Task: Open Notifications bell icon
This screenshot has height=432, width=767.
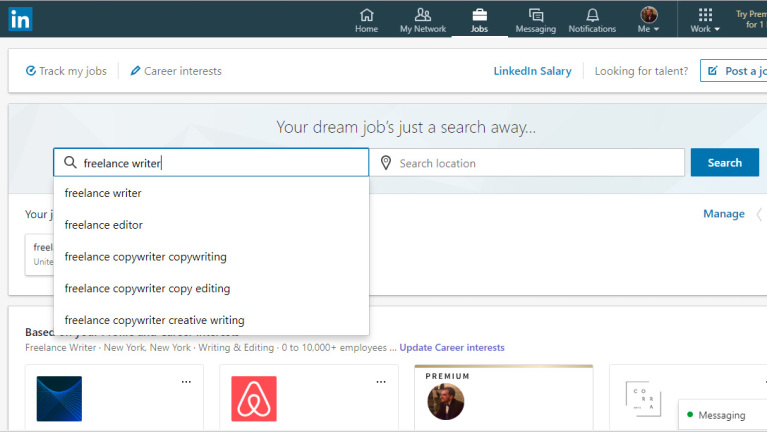Action: tap(592, 21)
